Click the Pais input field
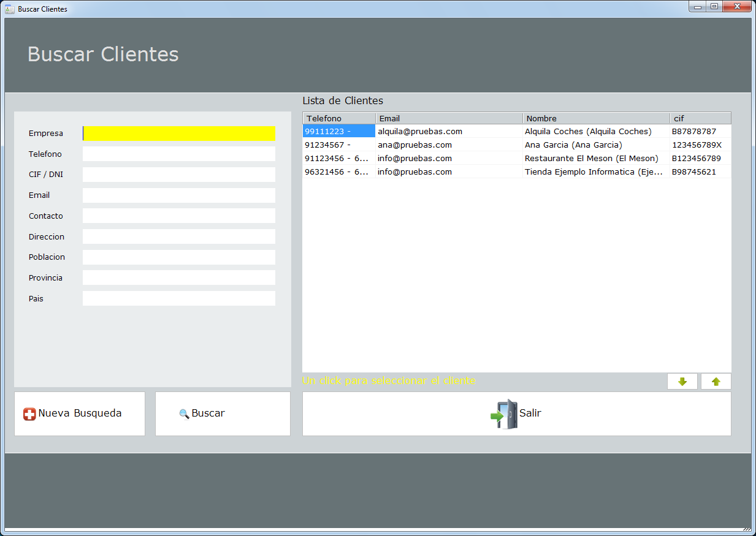The height and width of the screenshot is (536, 756). 179,299
